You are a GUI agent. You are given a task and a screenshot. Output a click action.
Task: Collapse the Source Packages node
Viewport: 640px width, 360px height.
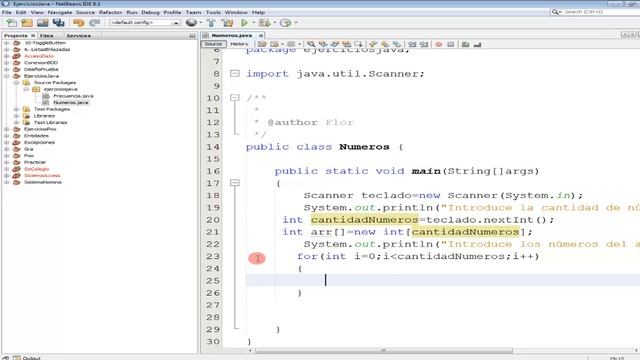(16, 82)
